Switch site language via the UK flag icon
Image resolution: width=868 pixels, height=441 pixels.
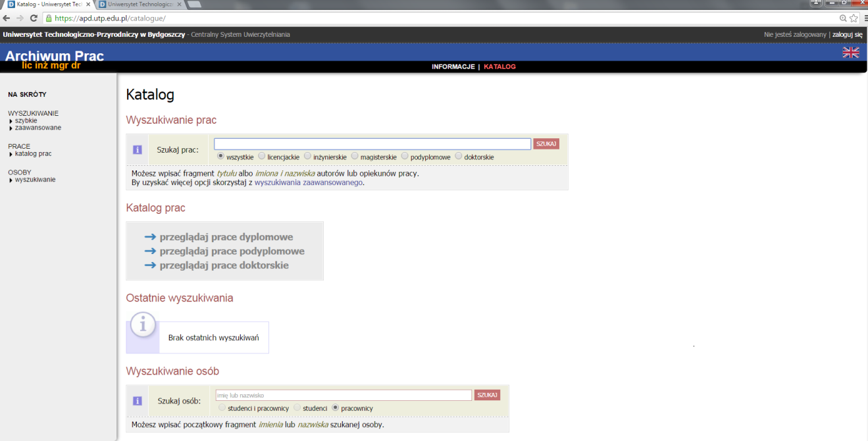click(x=851, y=53)
